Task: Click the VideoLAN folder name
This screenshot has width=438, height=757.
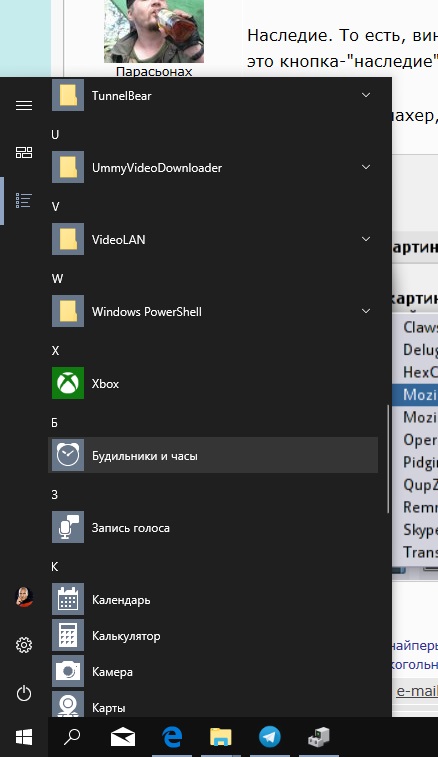Action: (118, 240)
